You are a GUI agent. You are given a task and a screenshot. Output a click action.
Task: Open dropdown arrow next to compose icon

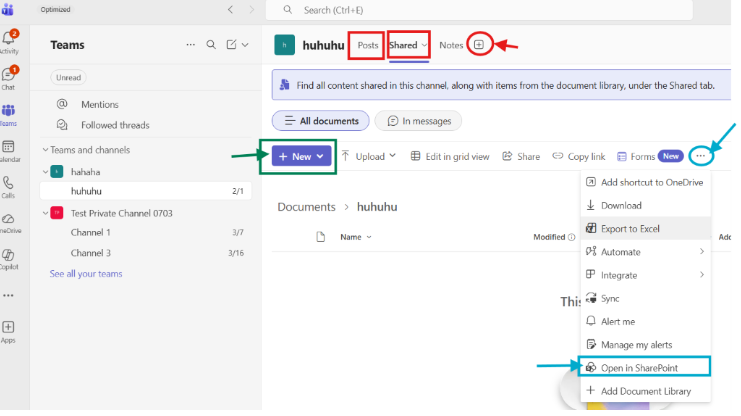[x=245, y=45]
